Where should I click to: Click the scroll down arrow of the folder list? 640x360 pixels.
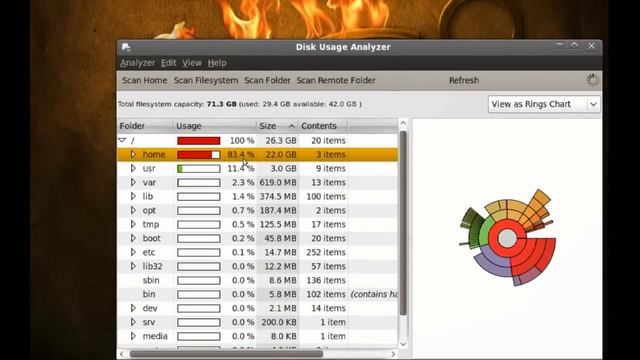coord(403,344)
